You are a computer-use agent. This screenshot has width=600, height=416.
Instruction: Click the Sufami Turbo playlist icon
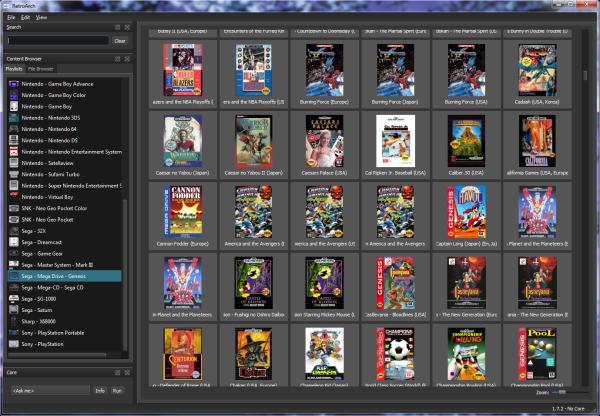14,174
